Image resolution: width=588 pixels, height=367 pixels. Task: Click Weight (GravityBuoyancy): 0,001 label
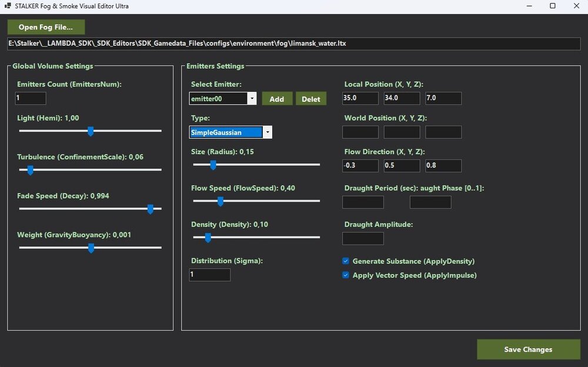74,235
